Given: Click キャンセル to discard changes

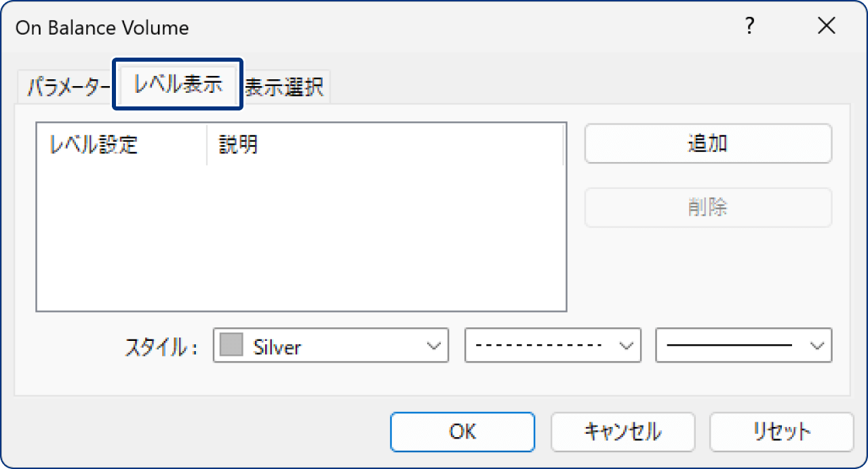Looking at the screenshot, I should coord(623,432).
